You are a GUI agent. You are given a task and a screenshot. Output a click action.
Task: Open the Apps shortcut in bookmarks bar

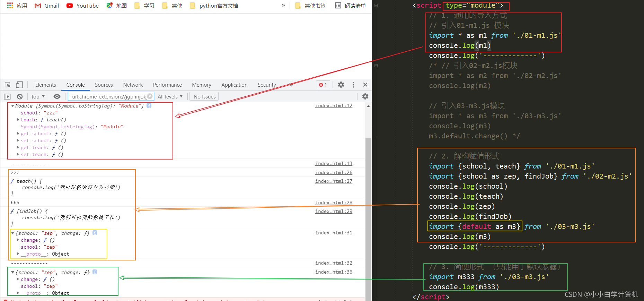pos(17,6)
